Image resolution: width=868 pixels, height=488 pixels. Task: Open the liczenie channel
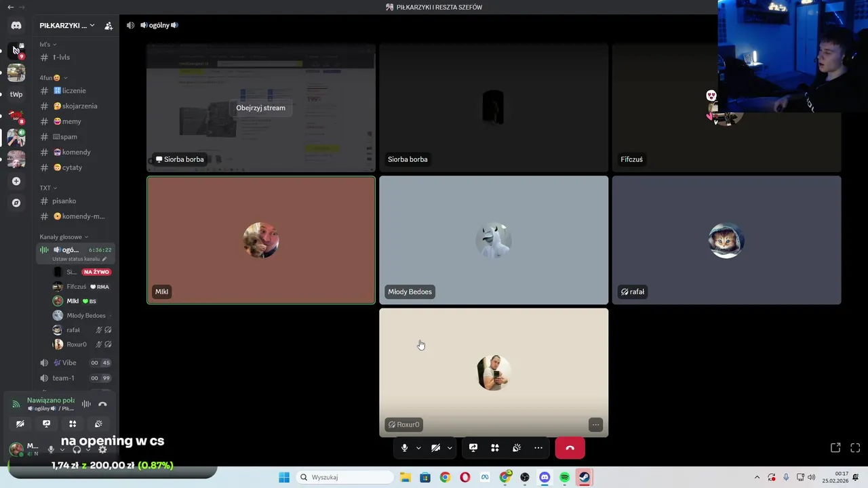[75, 91]
